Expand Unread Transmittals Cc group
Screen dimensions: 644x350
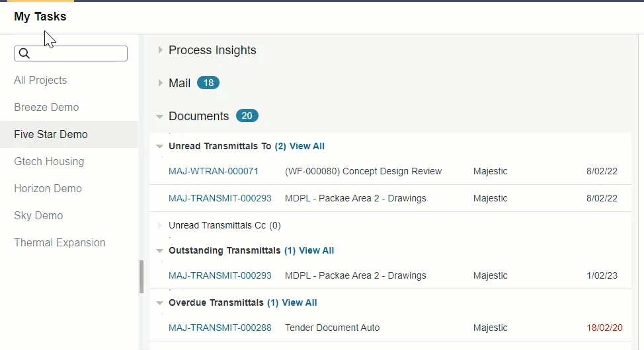coord(160,225)
